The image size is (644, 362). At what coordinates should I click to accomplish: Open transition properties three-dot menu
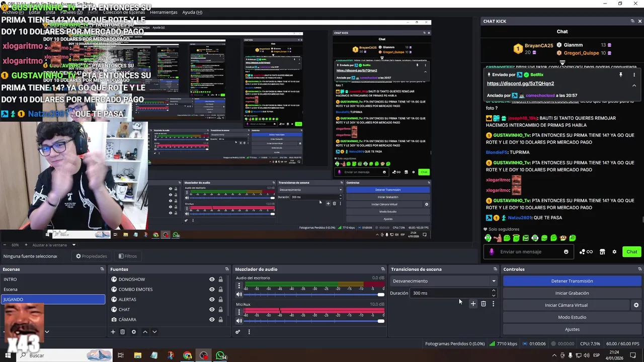pyautogui.click(x=493, y=304)
